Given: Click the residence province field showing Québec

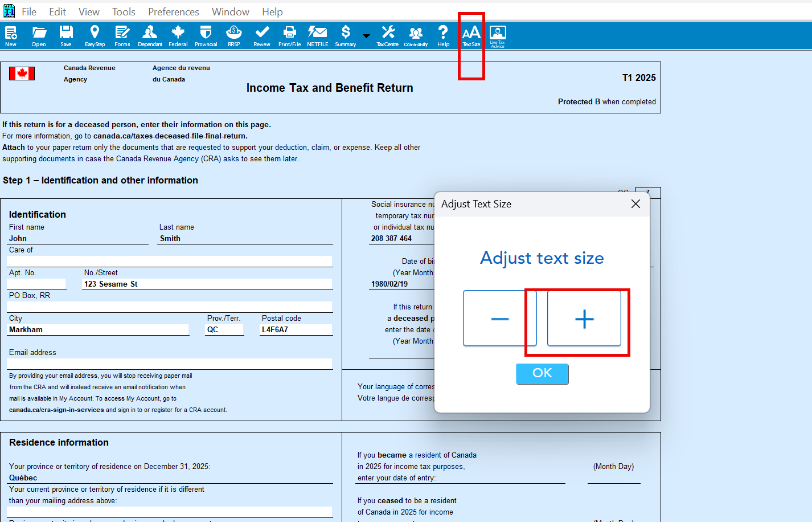Looking at the screenshot, I should (170, 478).
